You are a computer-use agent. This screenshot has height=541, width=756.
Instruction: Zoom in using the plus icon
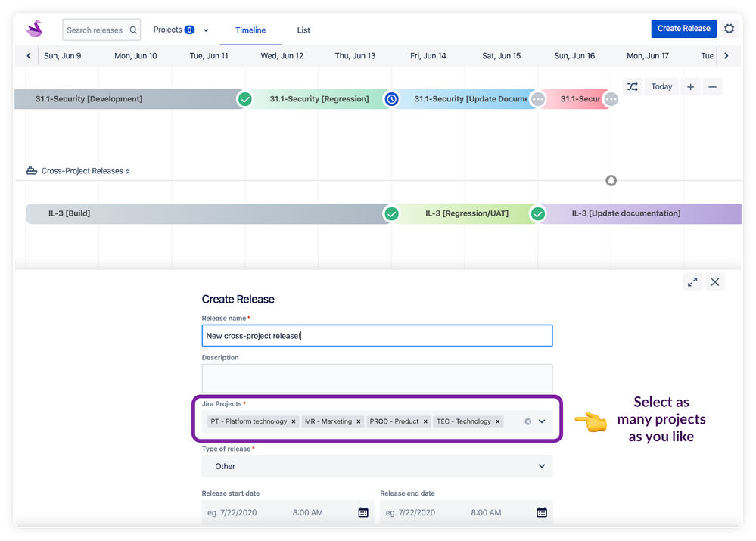pos(690,86)
